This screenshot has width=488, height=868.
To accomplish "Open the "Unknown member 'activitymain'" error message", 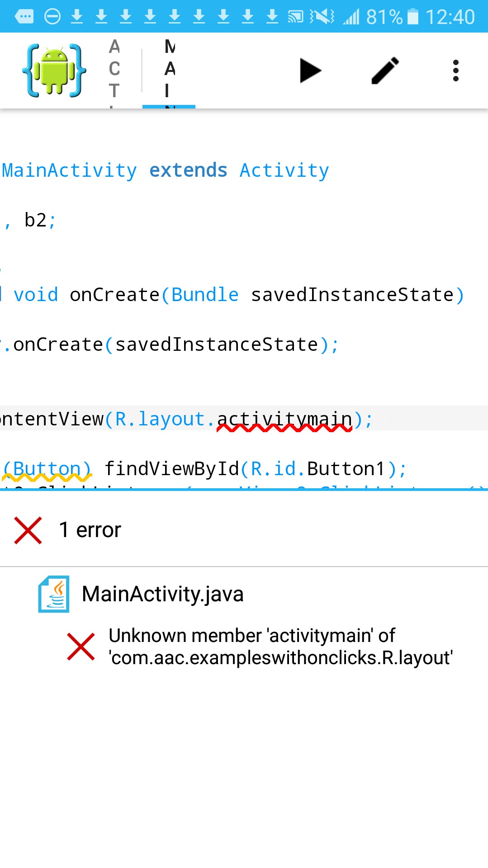I will [280, 646].
